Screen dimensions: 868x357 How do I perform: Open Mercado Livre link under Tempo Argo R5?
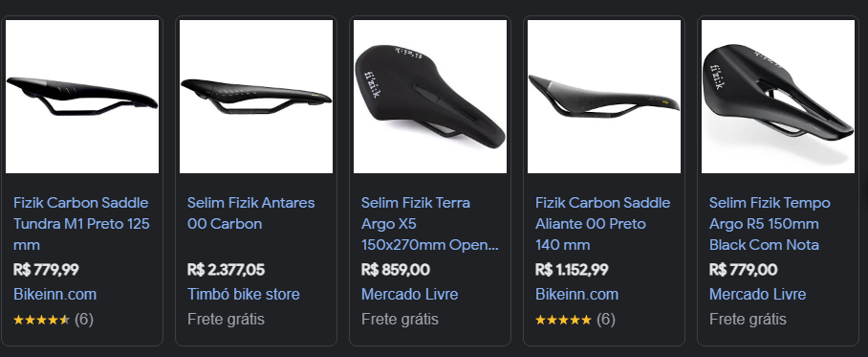(757, 295)
